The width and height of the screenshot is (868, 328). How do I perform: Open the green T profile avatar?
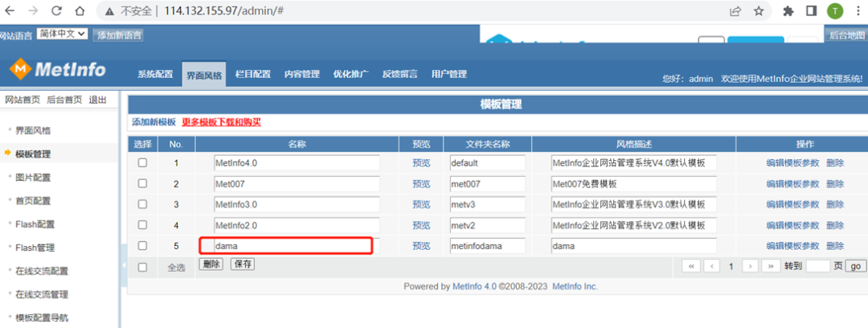click(x=835, y=10)
